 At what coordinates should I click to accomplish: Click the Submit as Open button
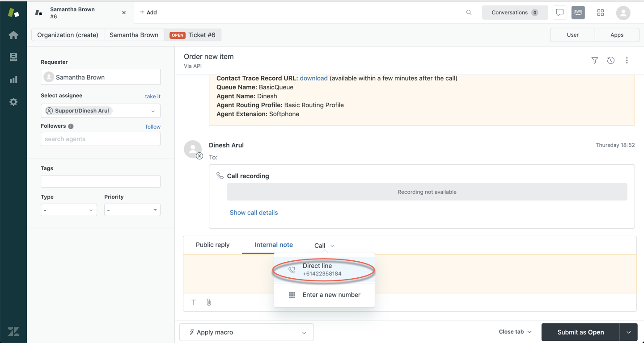coord(580,332)
